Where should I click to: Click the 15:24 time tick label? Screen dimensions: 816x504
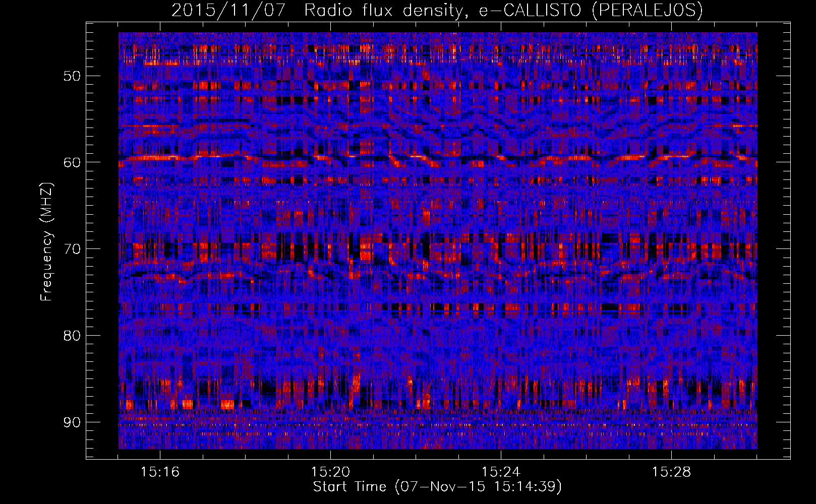[x=501, y=472]
